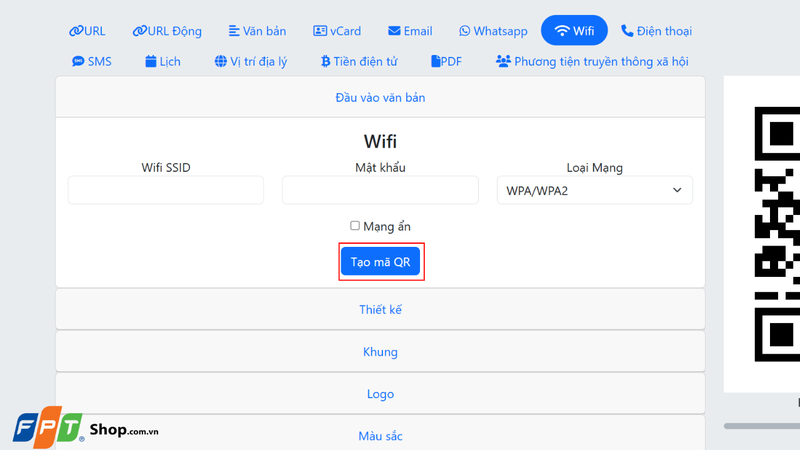Image resolution: width=800 pixels, height=450 pixels.
Task: Open Phương tiện truyền thông xã hội
Action: pos(592,62)
